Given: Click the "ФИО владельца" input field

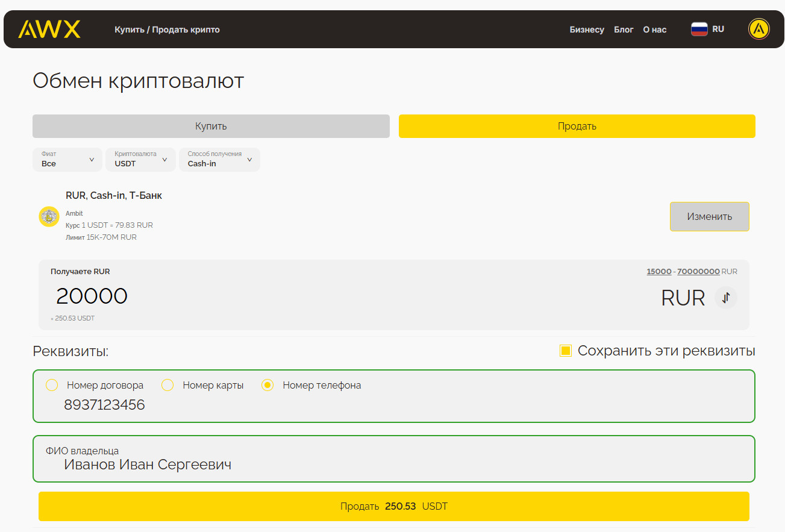Looking at the screenshot, I should tap(393, 465).
